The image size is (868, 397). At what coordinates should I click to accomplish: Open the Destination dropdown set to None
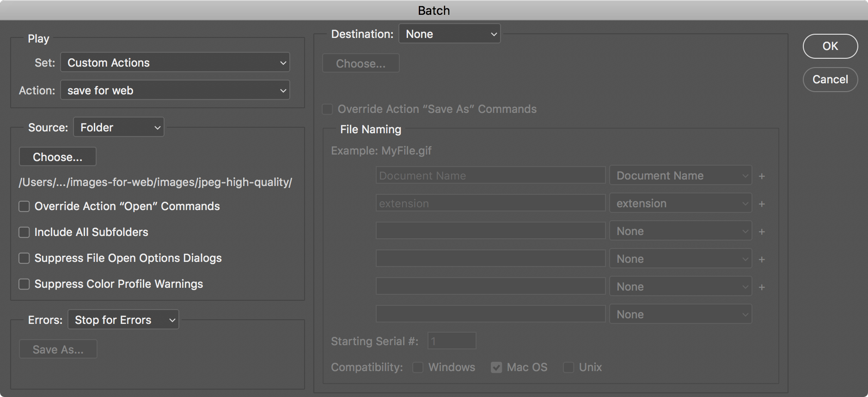click(450, 34)
